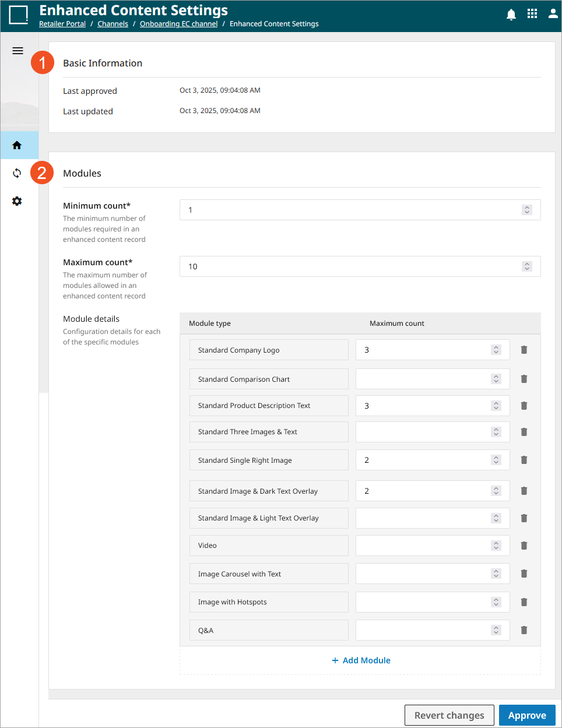Remove the Q&A module with trash icon
The height and width of the screenshot is (728, 562).
(524, 630)
